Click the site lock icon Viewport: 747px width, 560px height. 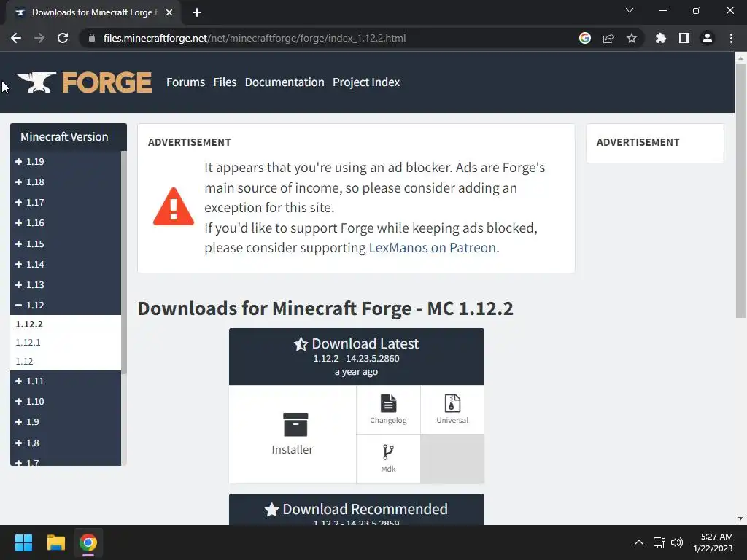pyautogui.click(x=92, y=38)
